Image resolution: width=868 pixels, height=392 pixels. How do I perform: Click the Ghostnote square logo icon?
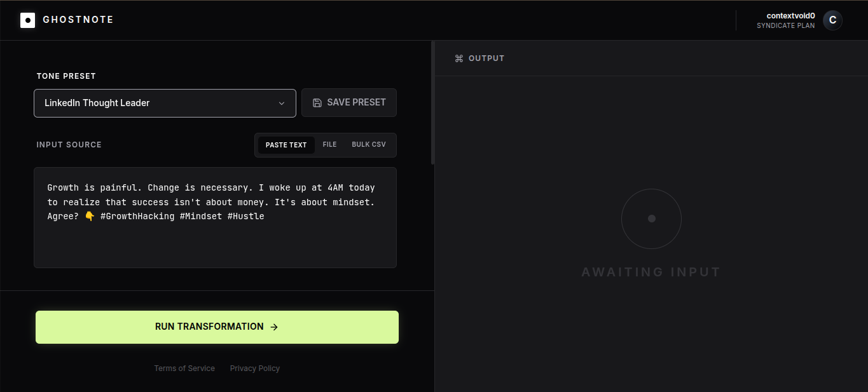(27, 20)
